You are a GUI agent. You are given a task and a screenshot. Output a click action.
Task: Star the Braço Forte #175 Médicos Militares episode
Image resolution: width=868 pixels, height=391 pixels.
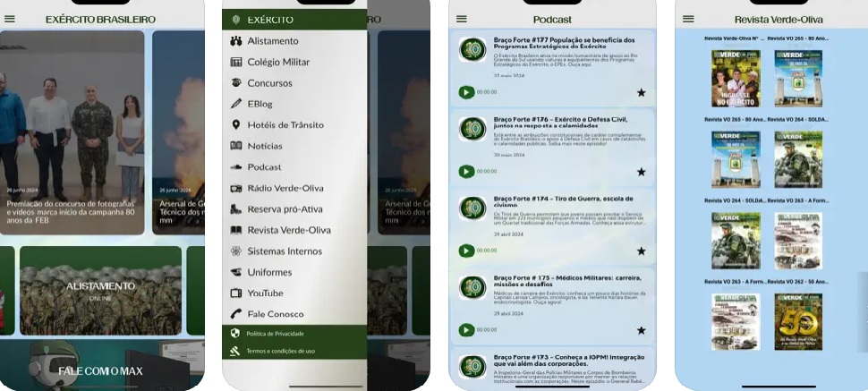[641, 329]
